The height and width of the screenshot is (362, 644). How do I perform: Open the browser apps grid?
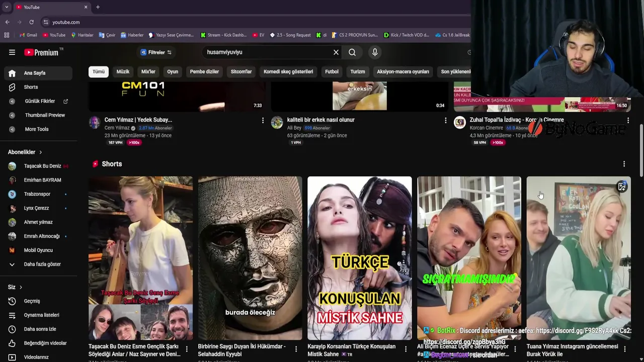7,35
